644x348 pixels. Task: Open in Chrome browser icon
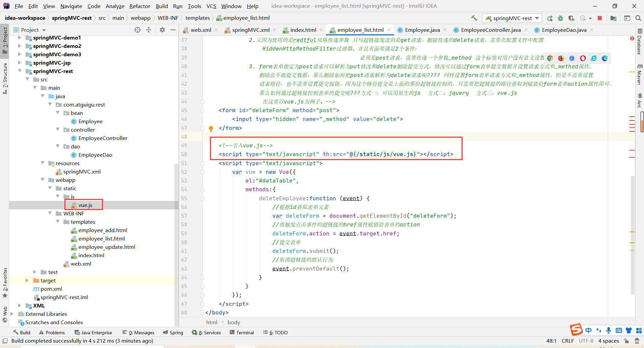coord(550,58)
